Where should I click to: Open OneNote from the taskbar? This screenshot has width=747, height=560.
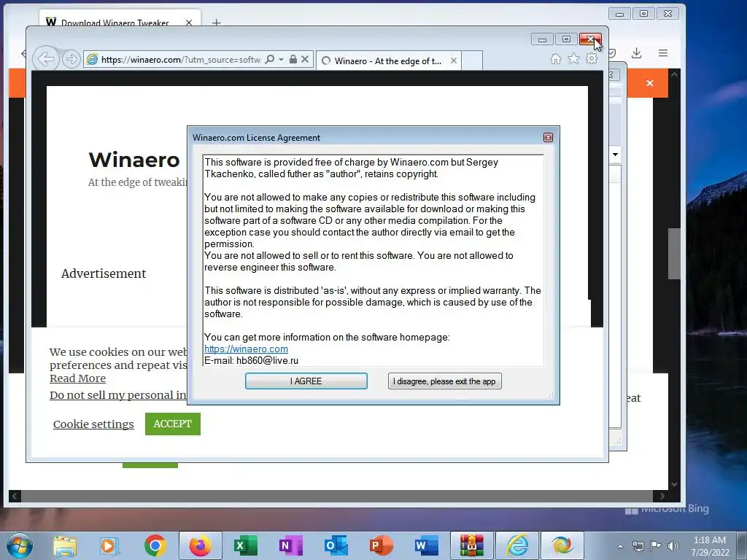pyautogui.click(x=290, y=545)
